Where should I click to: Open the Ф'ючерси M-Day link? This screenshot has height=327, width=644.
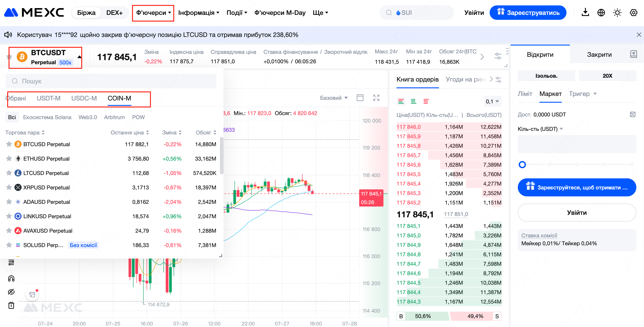pos(280,13)
